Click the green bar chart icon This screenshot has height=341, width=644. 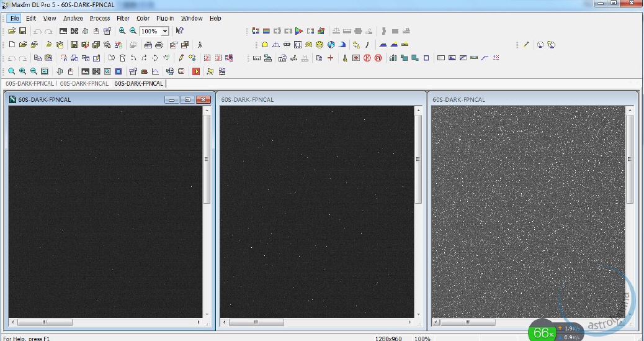[x=393, y=58]
